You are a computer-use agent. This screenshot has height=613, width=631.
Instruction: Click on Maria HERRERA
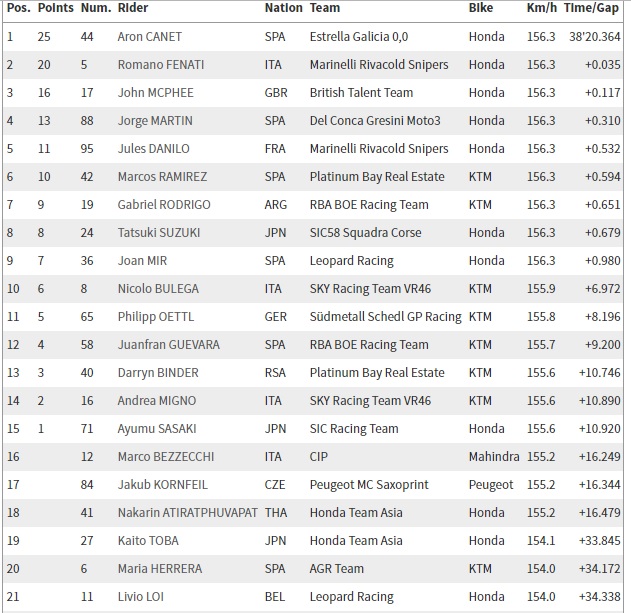(x=160, y=568)
